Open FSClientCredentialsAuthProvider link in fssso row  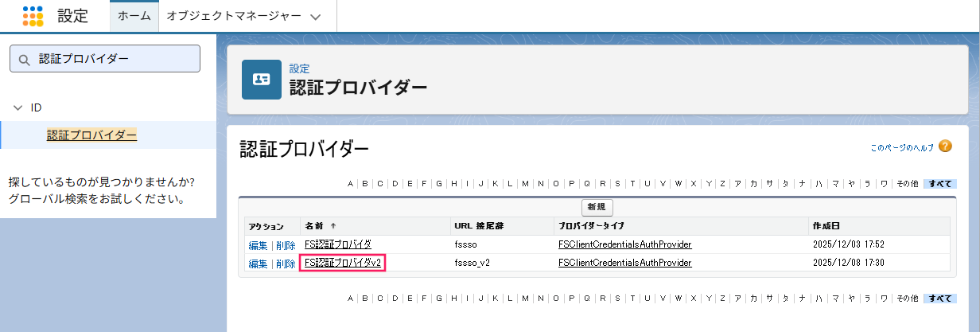[x=624, y=244]
